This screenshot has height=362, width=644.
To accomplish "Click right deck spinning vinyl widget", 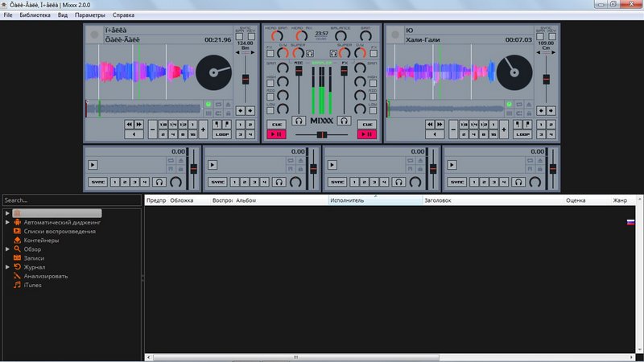I will point(514,72).
